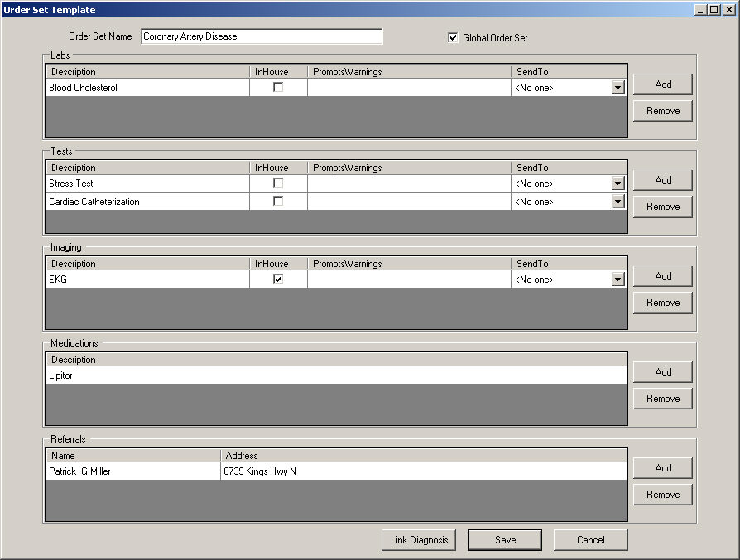Select Patrick G Miller referral row
The height and width of the screenshot is (560, 740).
coord(132,471)
